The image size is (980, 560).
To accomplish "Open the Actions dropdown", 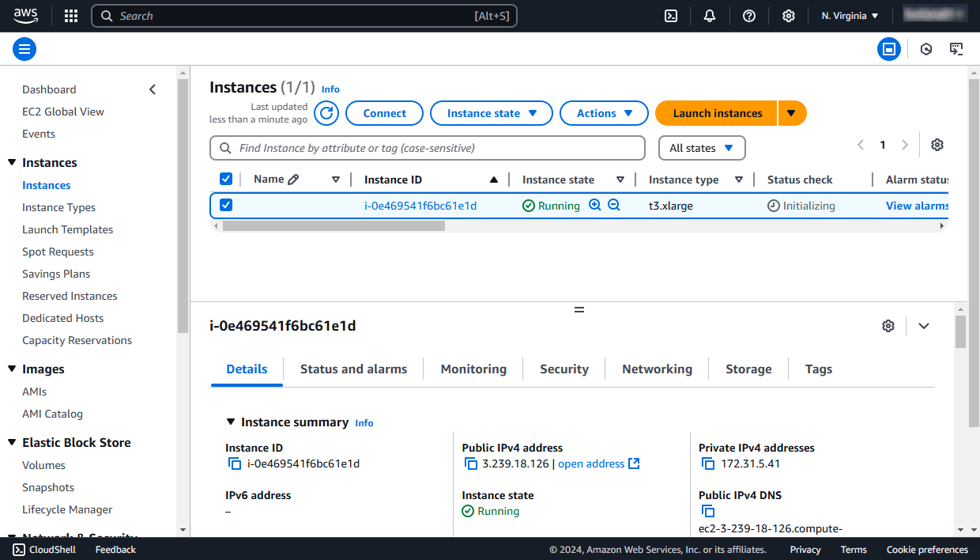I will pos(604,112).
